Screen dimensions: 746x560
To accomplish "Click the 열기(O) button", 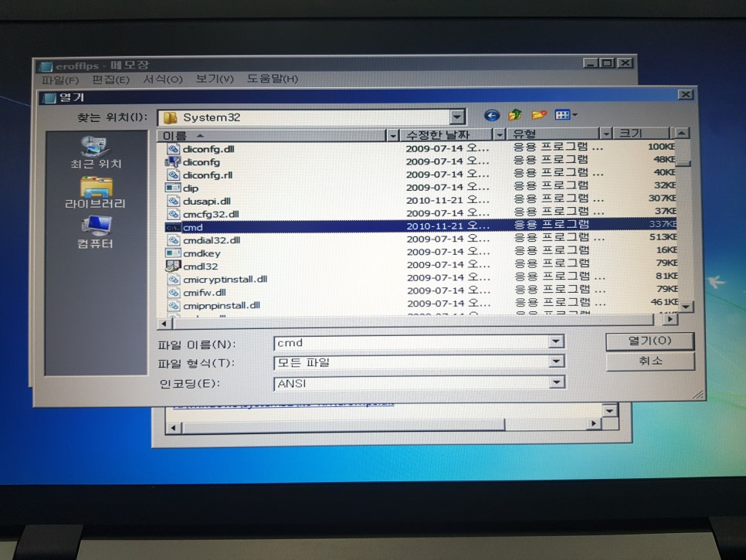I will 649,341.
